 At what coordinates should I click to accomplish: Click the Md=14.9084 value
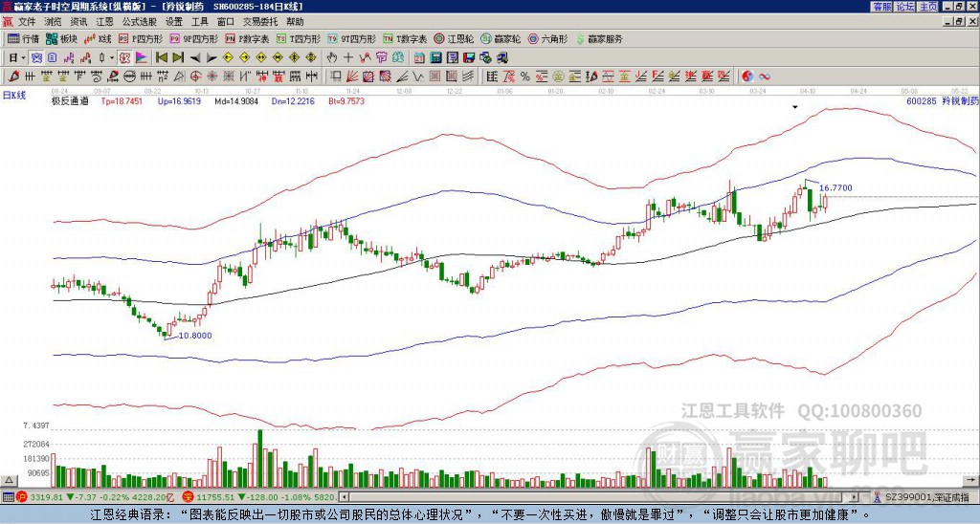tap(236, 100)
